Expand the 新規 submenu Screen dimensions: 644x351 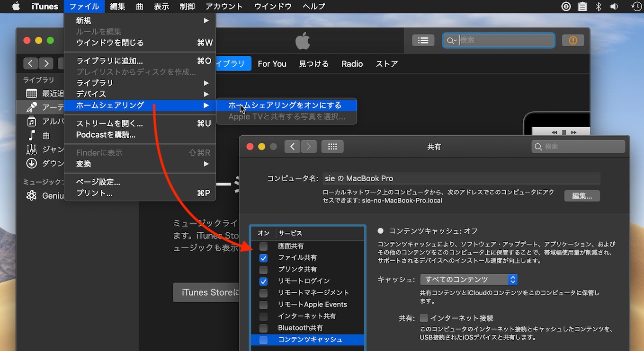tap(140, 21)
